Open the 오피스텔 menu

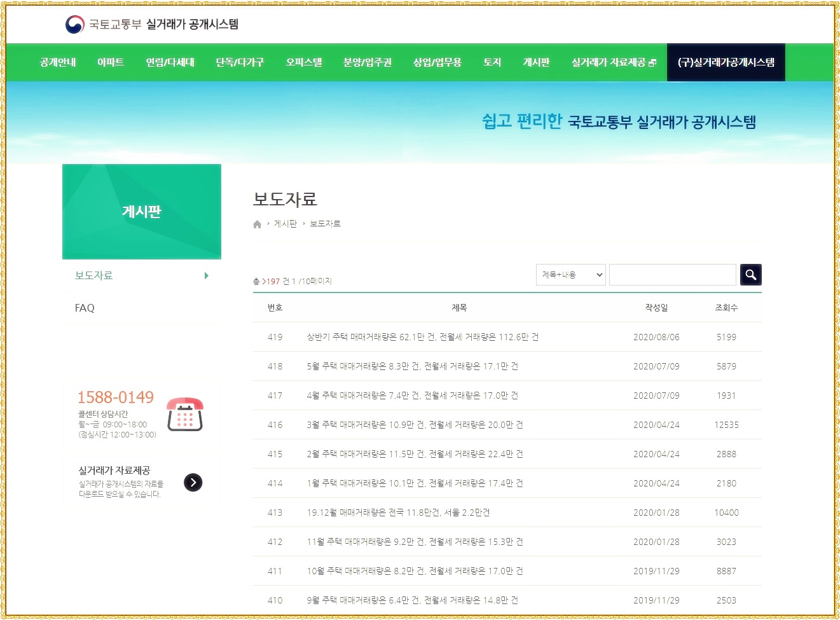[304, 62]
